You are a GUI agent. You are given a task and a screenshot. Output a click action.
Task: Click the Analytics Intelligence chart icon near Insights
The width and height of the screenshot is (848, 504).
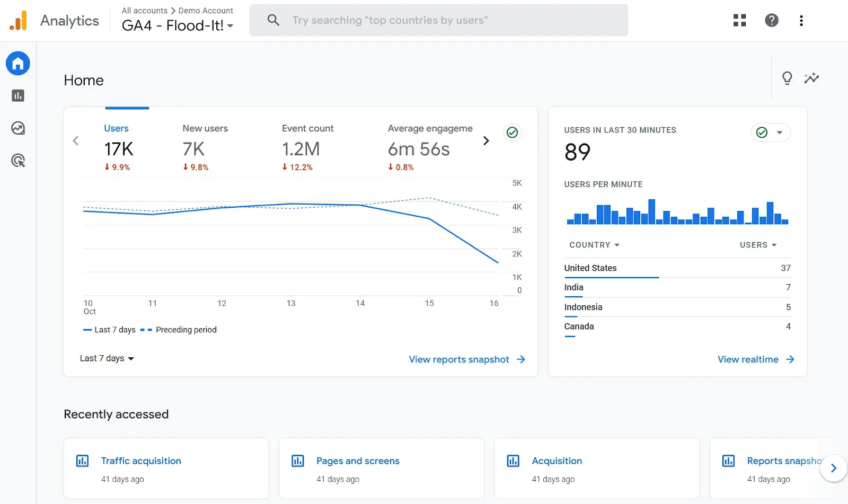[811, 77]
